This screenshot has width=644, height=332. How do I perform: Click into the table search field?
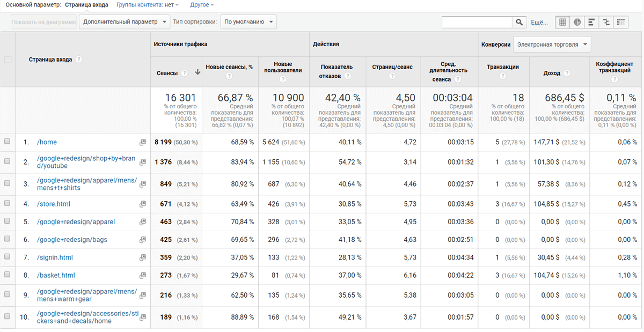477,22
